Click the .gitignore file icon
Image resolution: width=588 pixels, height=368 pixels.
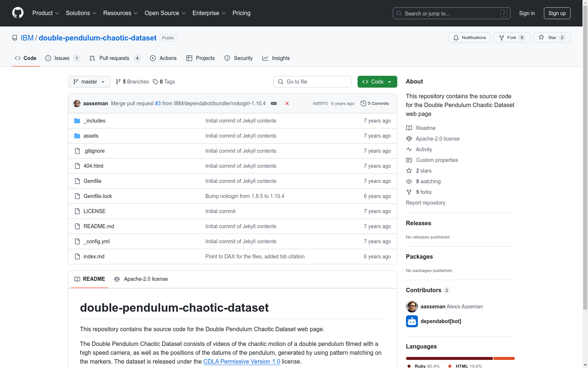(x=77, y=151)
